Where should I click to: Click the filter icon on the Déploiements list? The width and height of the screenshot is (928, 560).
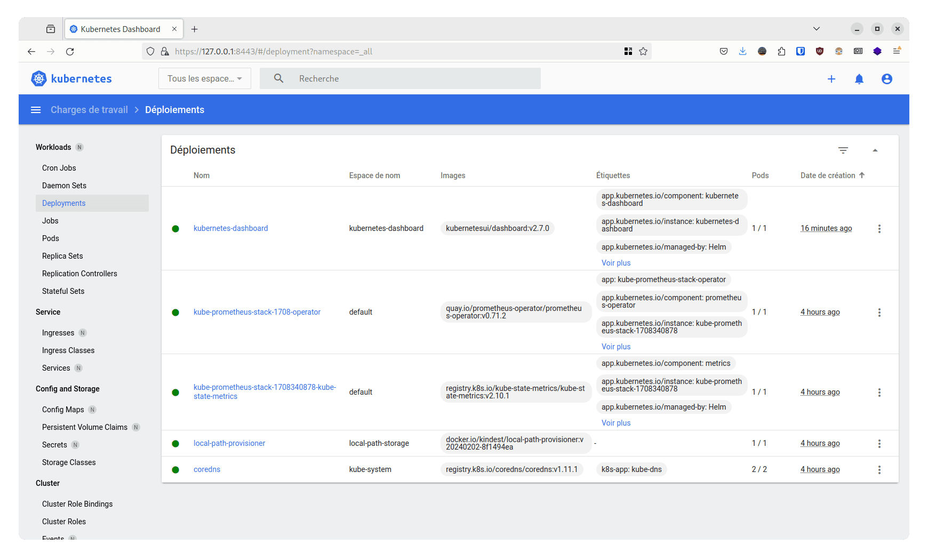click(843, 150)
